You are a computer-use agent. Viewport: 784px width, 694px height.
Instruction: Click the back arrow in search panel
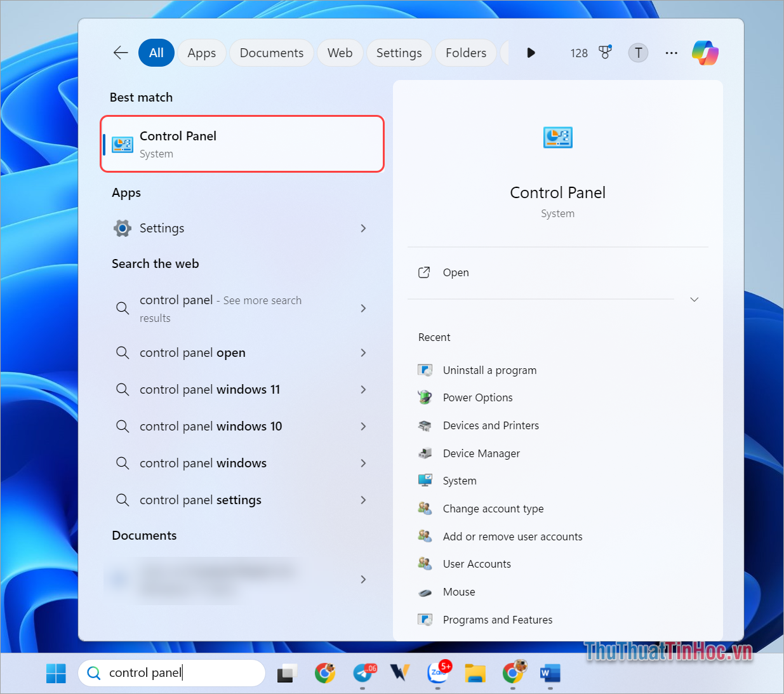[x=121, y=53]
